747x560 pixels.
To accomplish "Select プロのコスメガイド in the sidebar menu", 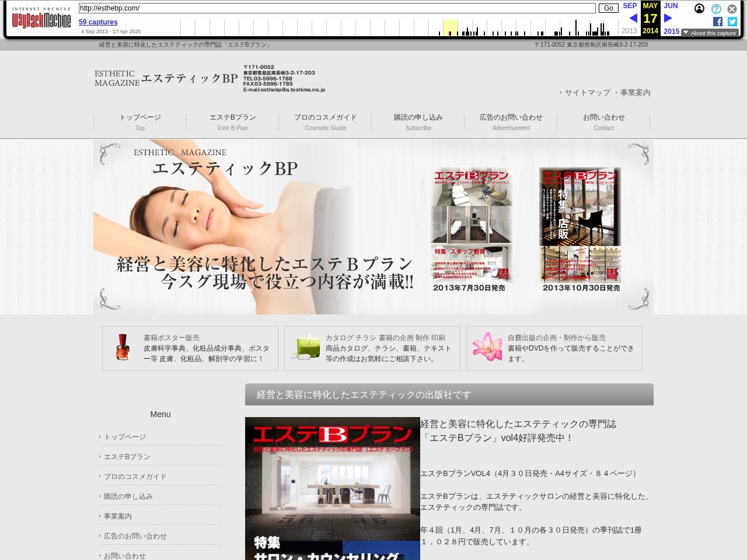I will coord(135,477).
